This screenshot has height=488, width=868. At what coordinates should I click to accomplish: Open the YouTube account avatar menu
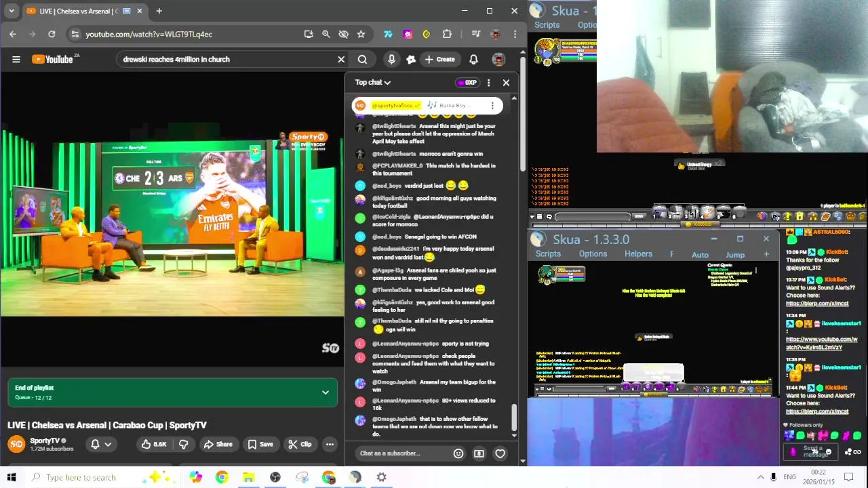pyautogui.click(x=498, y=60)
